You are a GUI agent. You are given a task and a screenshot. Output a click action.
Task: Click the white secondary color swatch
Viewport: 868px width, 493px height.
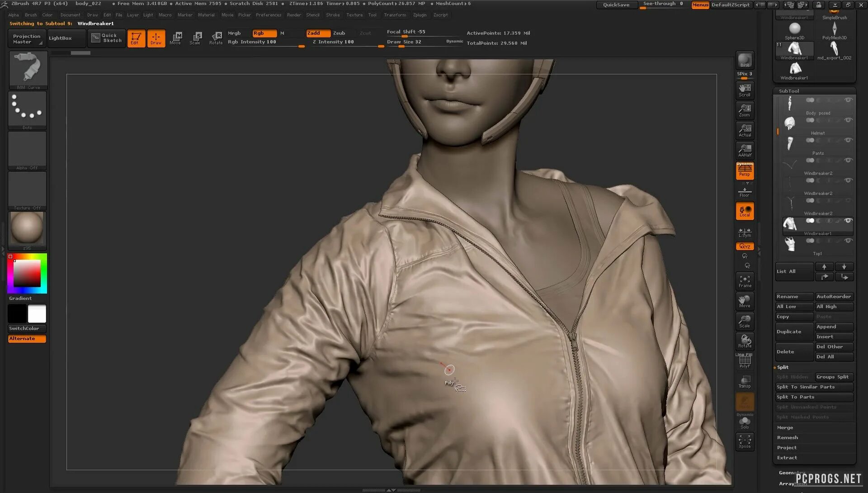[x=37, y=313]
